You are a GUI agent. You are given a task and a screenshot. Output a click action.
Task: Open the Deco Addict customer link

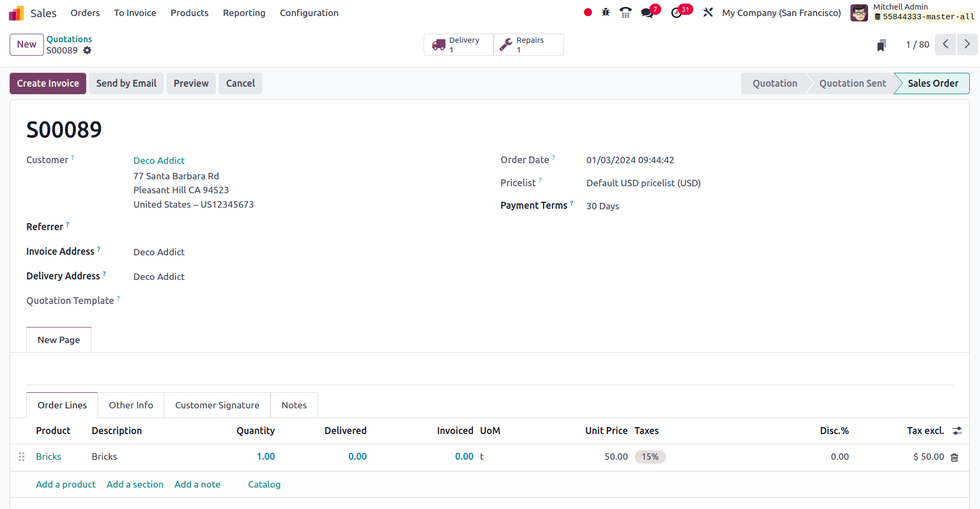pyautogui.click(x=159, y=161)
